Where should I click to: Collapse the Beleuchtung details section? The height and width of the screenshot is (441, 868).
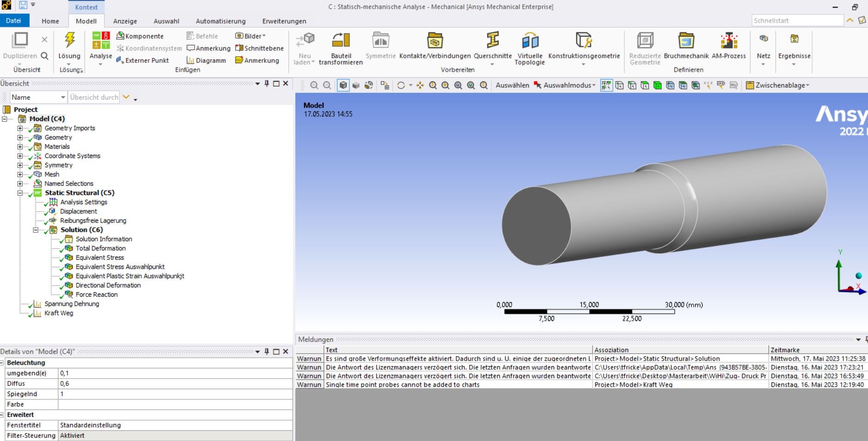click(2, 363)
